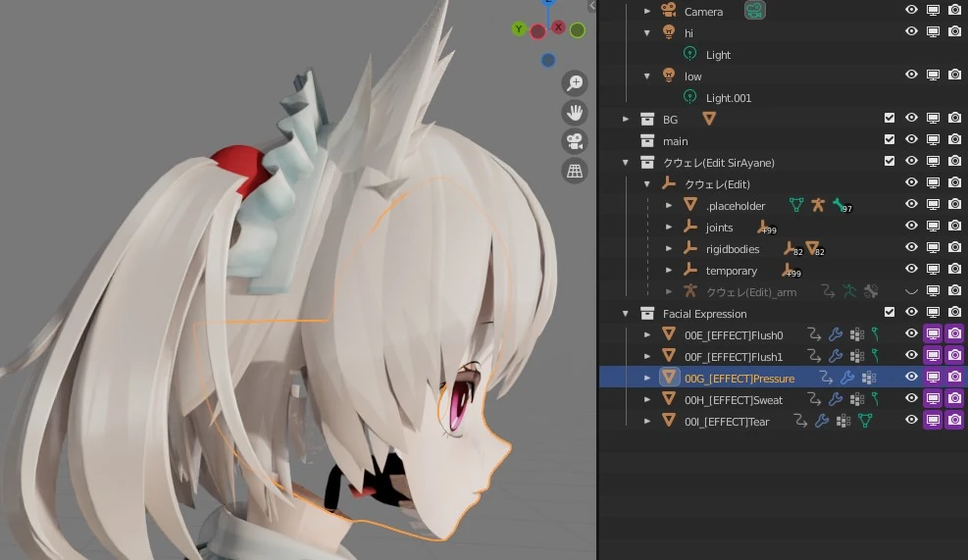Screen dimensions: 968x560
Task: Uncheck the BG collection checkbox
Action: click(889, 118)
